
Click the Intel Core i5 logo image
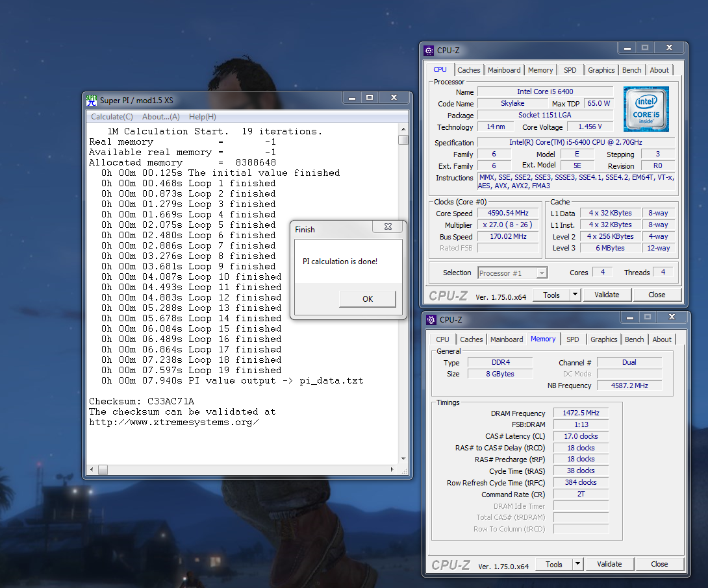click(646, 109)
